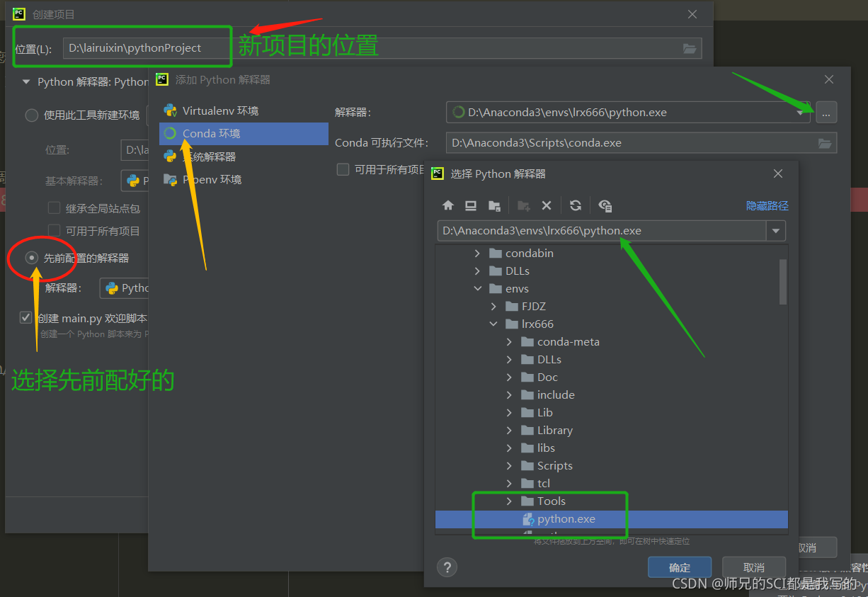Create new folder toolbar icon
The image size is (868, 597).
pos(524,205)
